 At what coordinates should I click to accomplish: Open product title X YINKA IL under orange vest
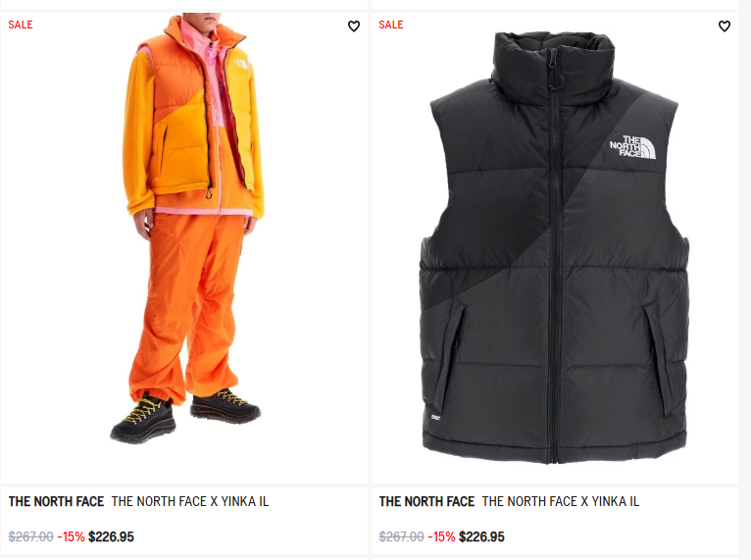pos(190,501)
